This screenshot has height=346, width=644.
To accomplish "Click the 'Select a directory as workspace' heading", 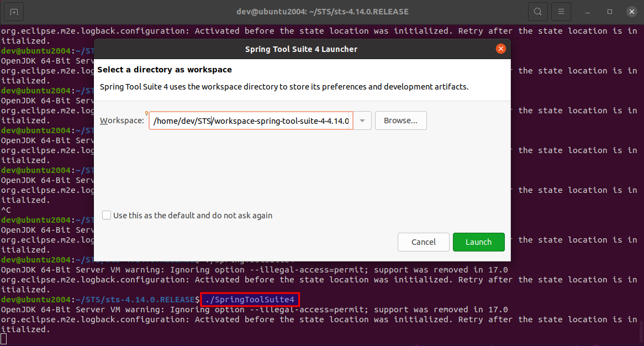I will coord(165,70).
